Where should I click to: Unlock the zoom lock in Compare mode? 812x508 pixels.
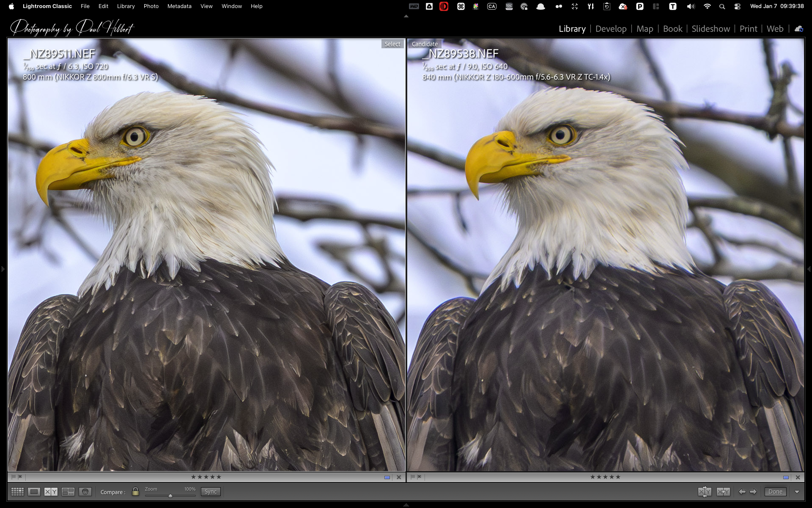click(x=135, y=491)
